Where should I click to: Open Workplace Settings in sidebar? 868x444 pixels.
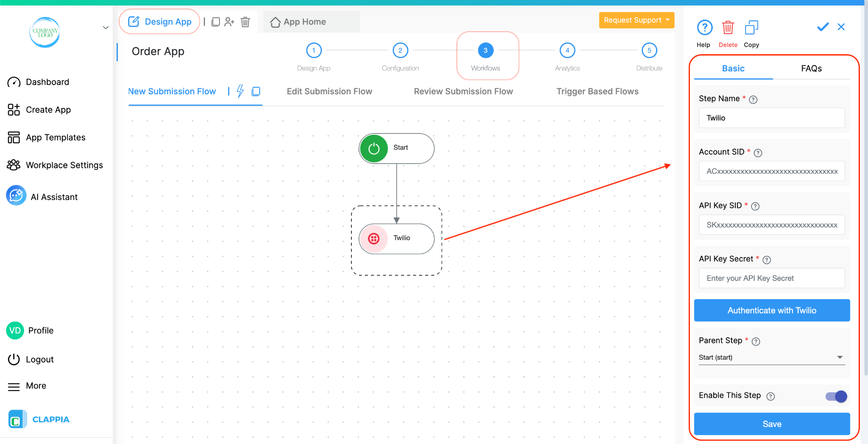click(55, 165)
